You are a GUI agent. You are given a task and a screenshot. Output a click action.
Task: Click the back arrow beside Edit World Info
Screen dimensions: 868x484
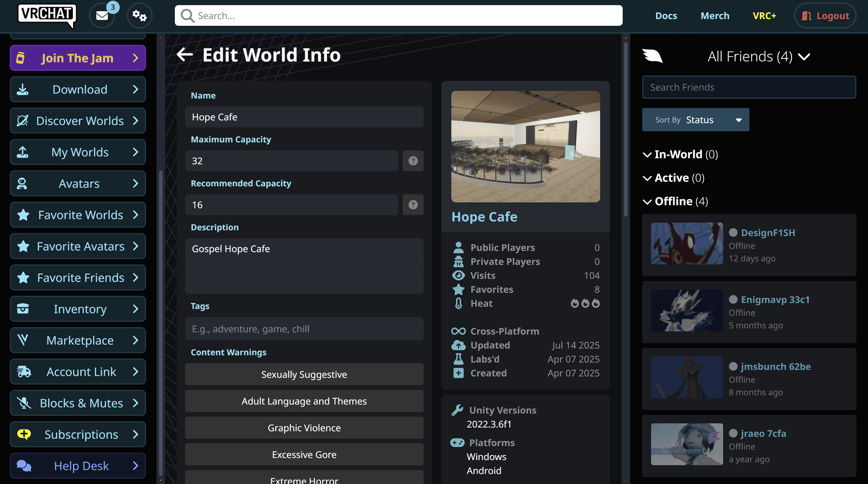185,55
